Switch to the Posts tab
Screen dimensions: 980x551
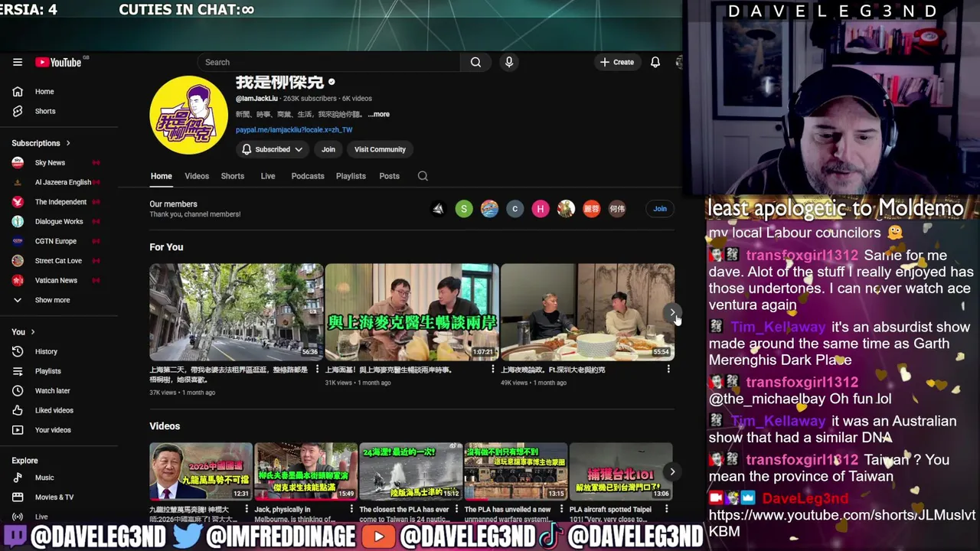pyautogui.click(x=389, y=176)
